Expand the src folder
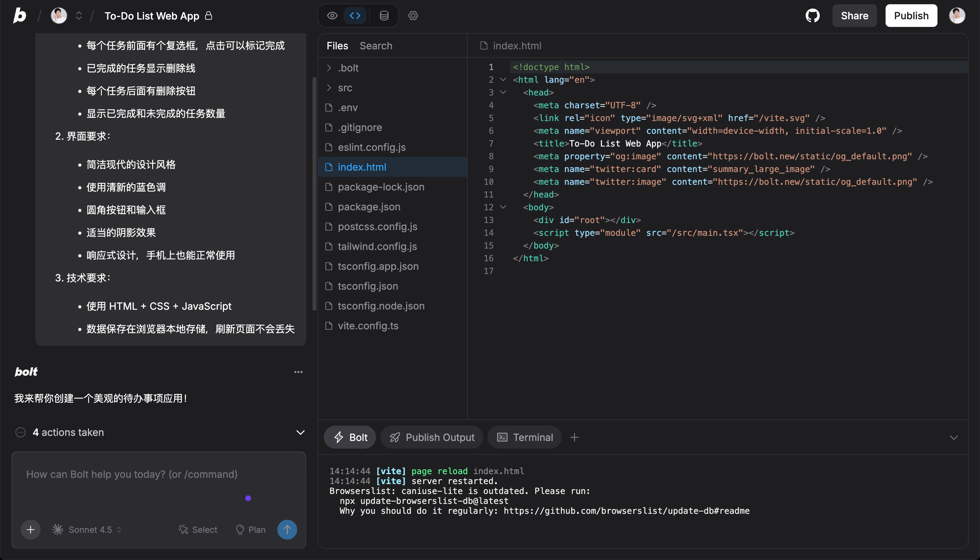The height and width of the screenshot is (560, 980). (345, 88)
